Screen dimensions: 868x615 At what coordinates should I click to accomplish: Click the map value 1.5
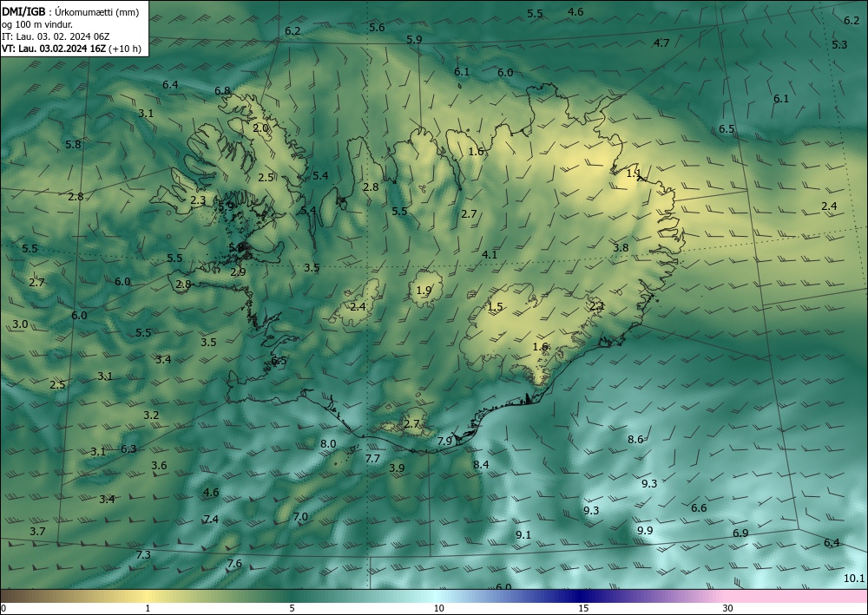pyautogui.click(x=496, y=307)
